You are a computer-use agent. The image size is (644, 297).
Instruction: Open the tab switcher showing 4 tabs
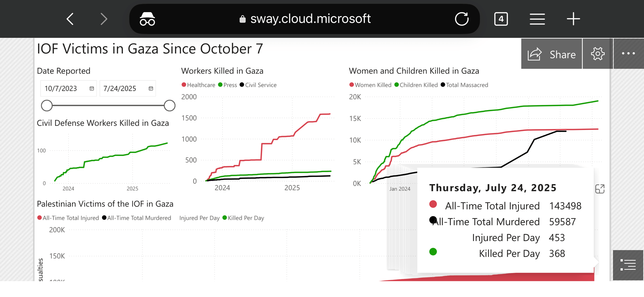pyautogui.click(x=501, y=19)
